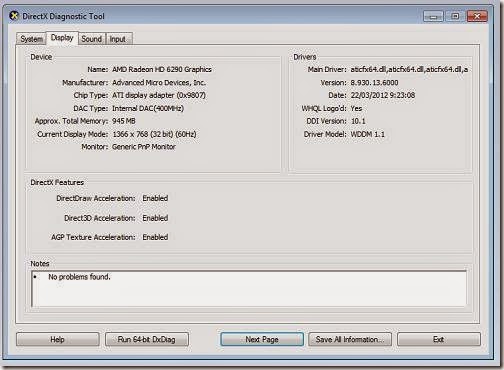This screenshot has height=370, width=504.
Task: Close the DirectX Diagnostic Tool window
Action: coord(477,16)
